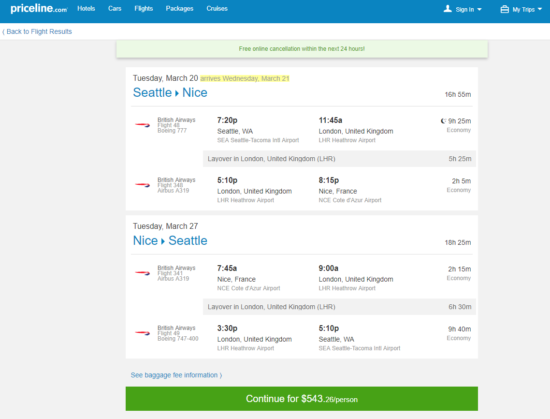Open the Packages menu item
Image resolution: width=550 pixels, height=419 pixels.
[179, 8]
